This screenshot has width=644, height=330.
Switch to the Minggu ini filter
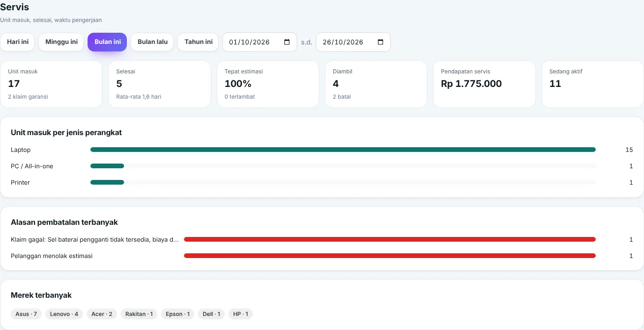61,42
